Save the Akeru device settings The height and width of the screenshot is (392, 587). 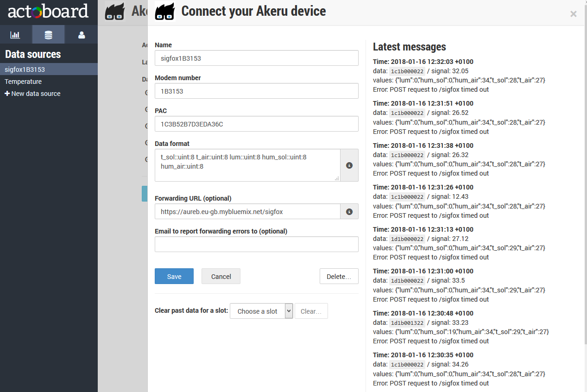tap(174, 276)
